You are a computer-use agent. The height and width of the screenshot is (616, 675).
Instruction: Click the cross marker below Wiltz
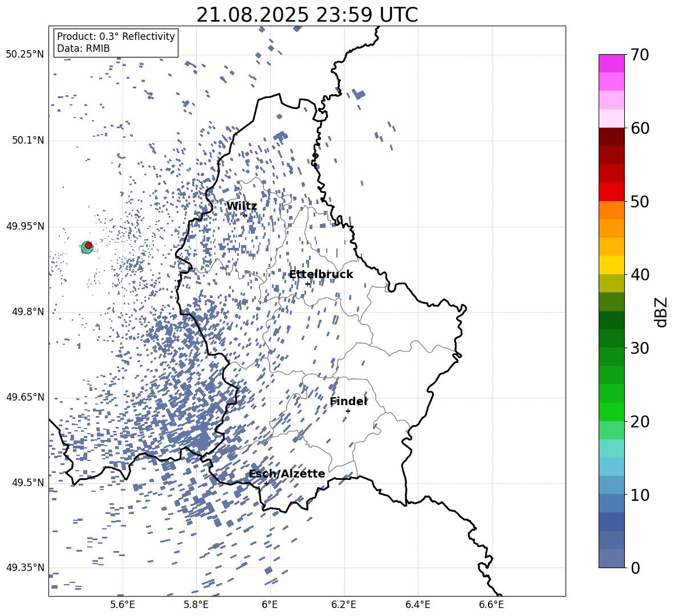point(245,215)
